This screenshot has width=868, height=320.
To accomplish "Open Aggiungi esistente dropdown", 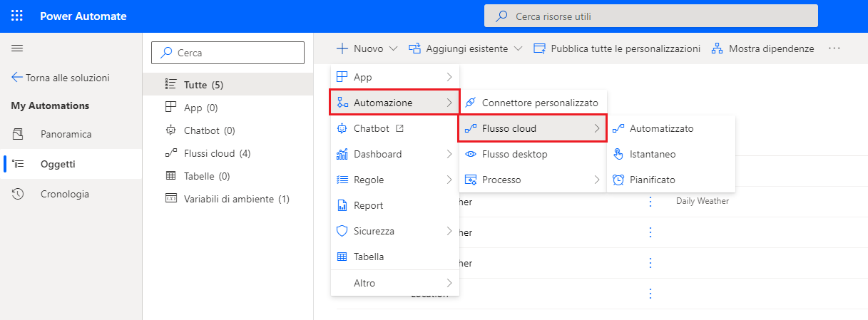I will pyautogui.click(x=466, y=48).
